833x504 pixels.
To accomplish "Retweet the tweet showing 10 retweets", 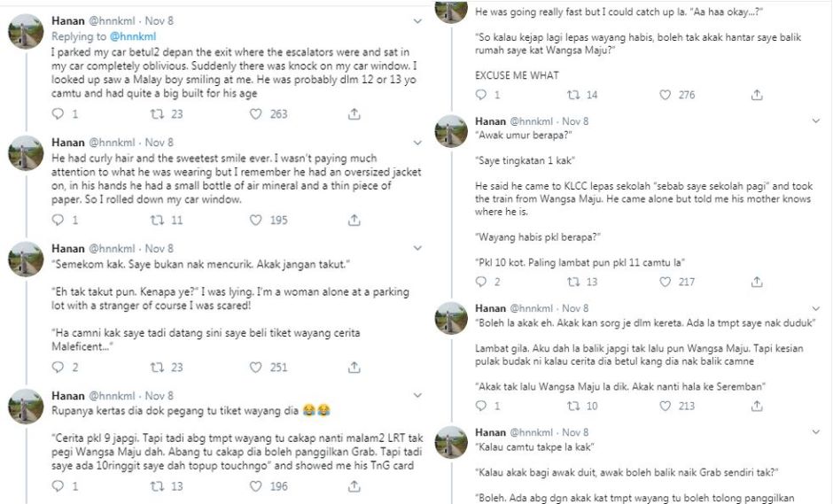I will [572, 406].
